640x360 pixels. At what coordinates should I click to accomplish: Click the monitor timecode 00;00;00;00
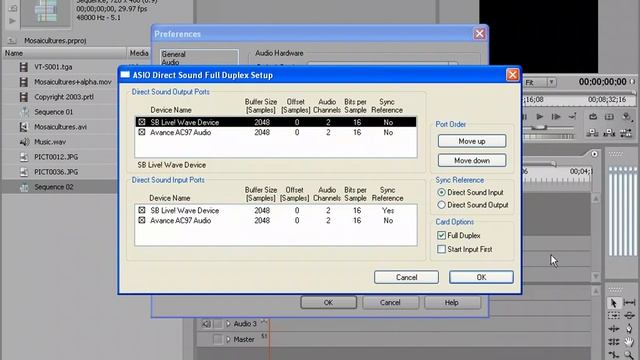click(602, 82)
